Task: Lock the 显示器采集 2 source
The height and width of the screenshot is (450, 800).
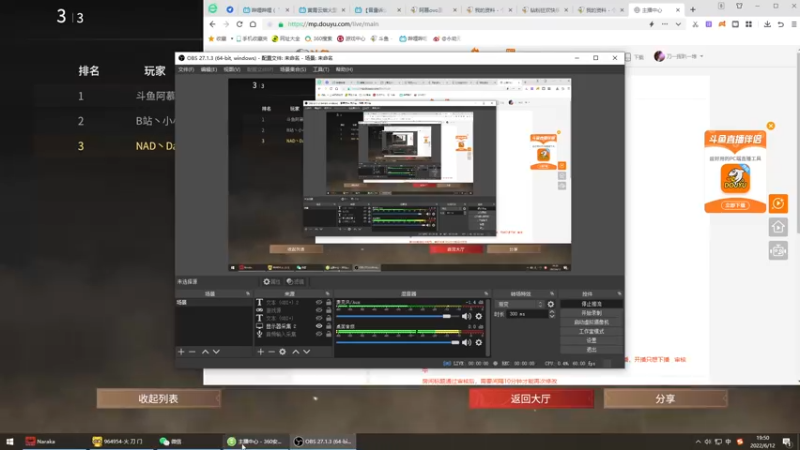Action: [x=329, y=326]
